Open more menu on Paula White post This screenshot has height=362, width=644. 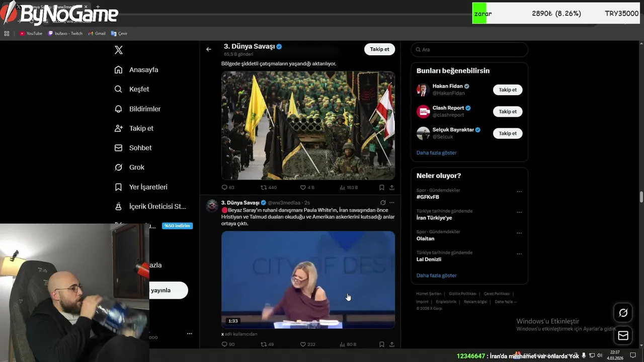pyautogui.click(x=392, y=203)
